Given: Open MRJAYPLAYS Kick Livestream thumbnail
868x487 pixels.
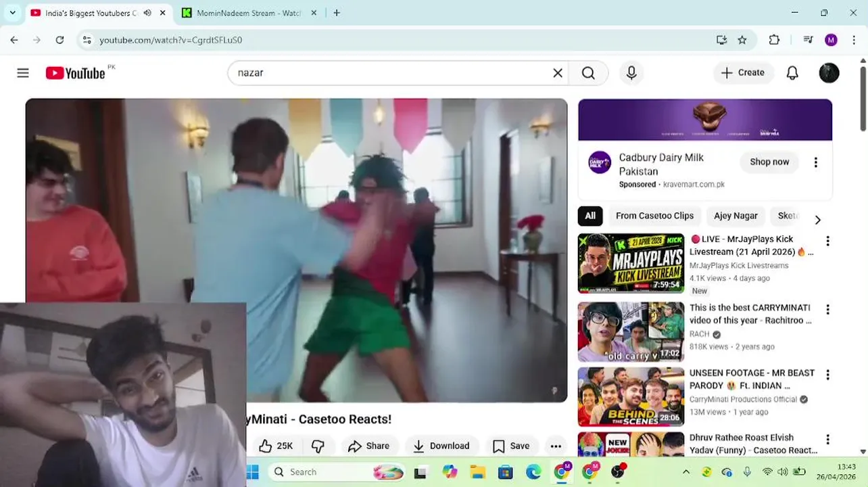Looking at the screenshot, I should [631, 263].
